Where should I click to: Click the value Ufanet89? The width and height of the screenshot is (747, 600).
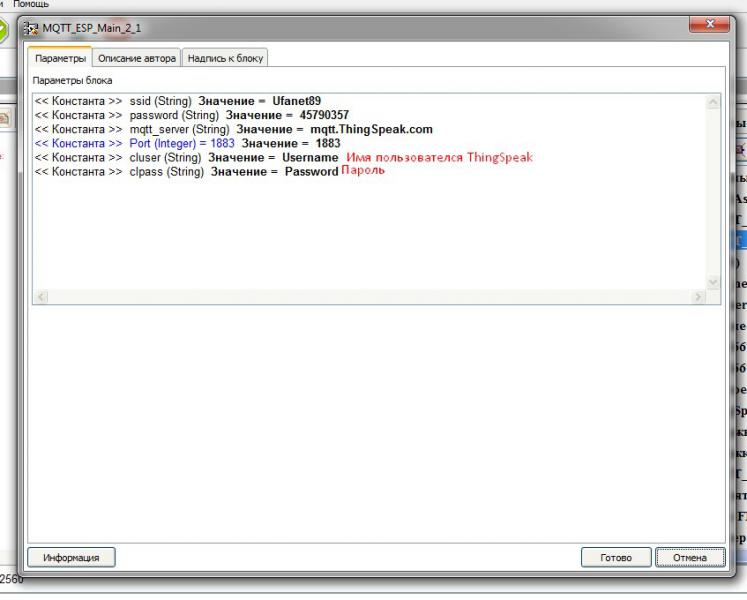296,102
